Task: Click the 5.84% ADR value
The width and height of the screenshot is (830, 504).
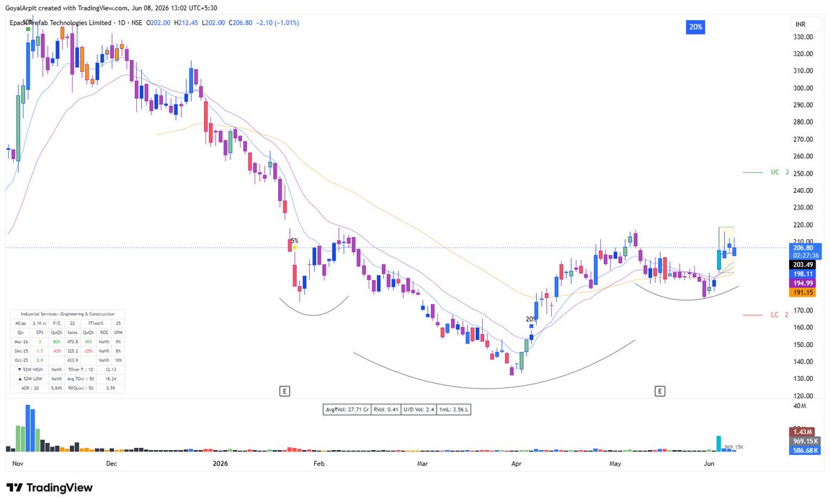Action: [57, 388]
